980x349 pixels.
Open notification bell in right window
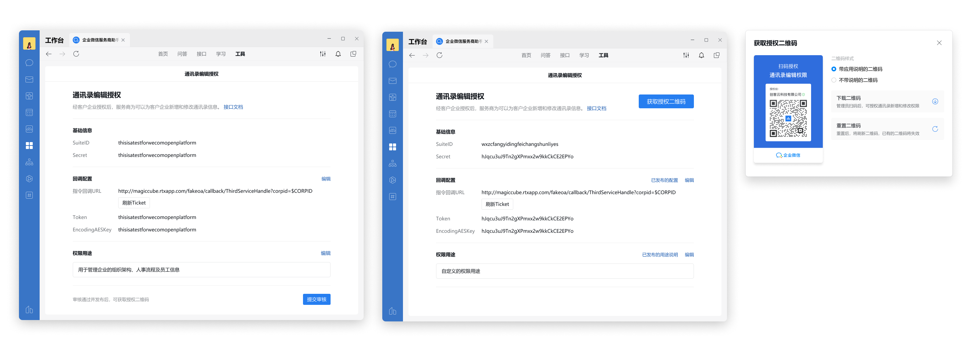(701, 56)
